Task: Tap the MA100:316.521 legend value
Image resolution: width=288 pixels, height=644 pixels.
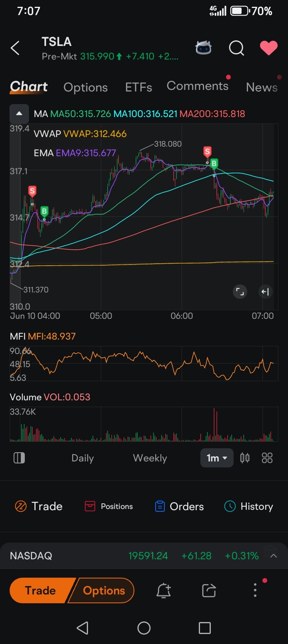Action: point(145,114)
